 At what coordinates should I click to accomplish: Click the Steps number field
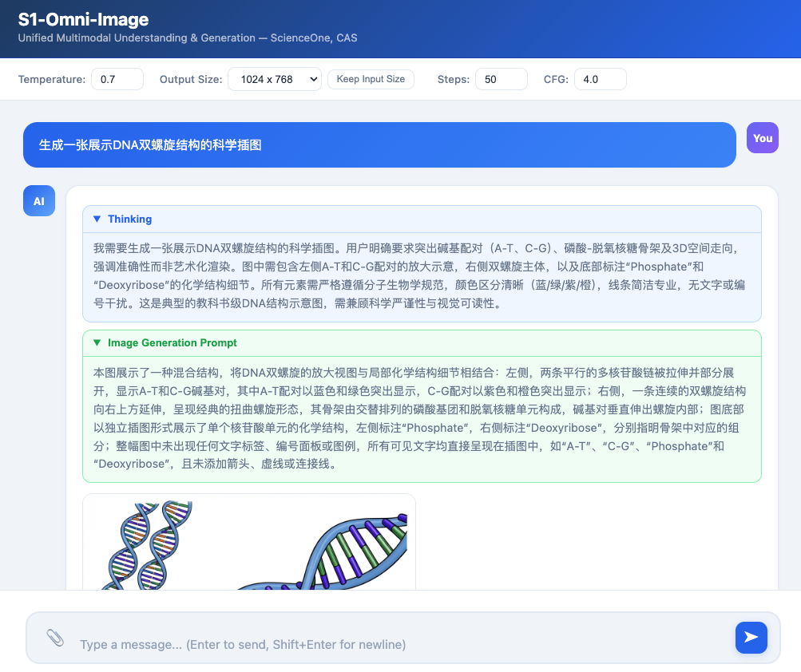click(x=501, y=80)
